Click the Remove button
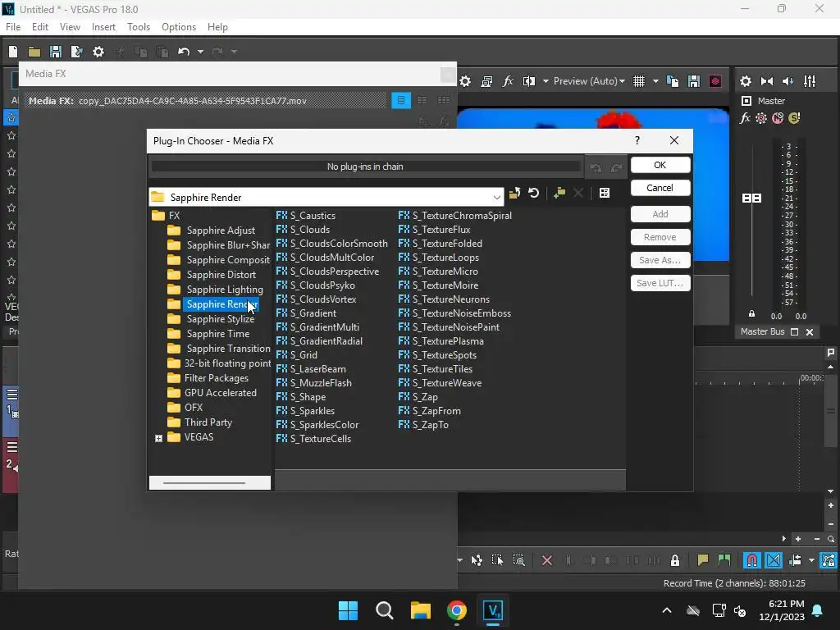840x630 pixels. pos(660,237)
